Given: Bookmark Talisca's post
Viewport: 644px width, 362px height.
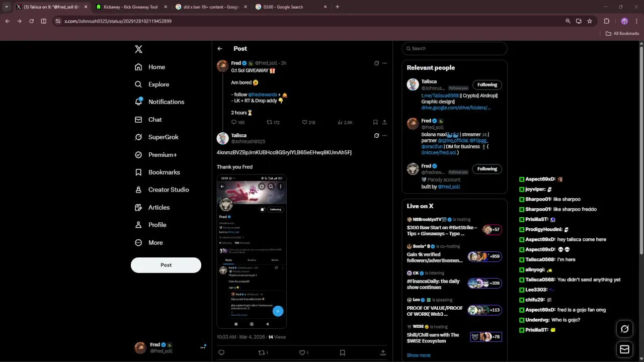Looking at the screenshot, I should point(342,353).
